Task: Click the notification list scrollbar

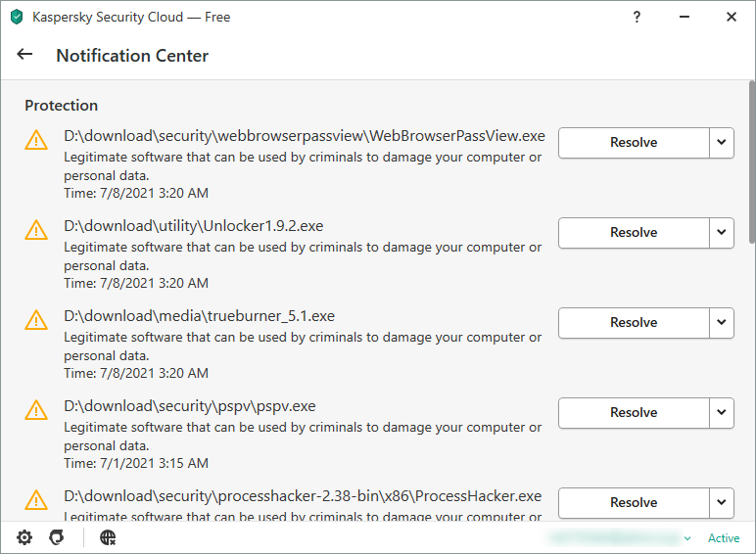Action: pyautogui.click(x=752, y=162)
